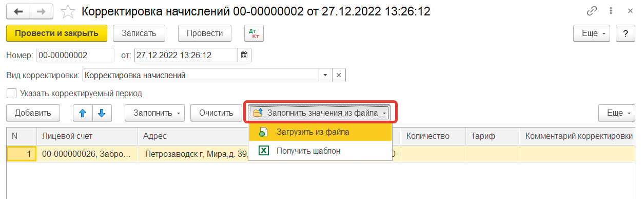Click the Вид корректировки value field
Screen dimensions: 644x199
(x=200, y=75)
